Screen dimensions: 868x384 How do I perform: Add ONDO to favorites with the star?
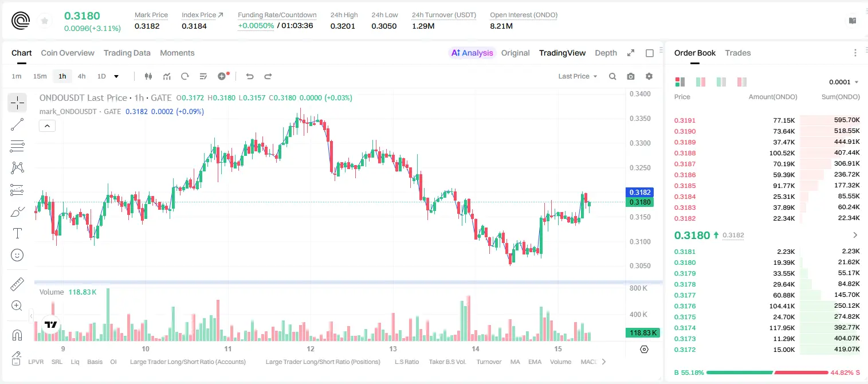(45, 21)
